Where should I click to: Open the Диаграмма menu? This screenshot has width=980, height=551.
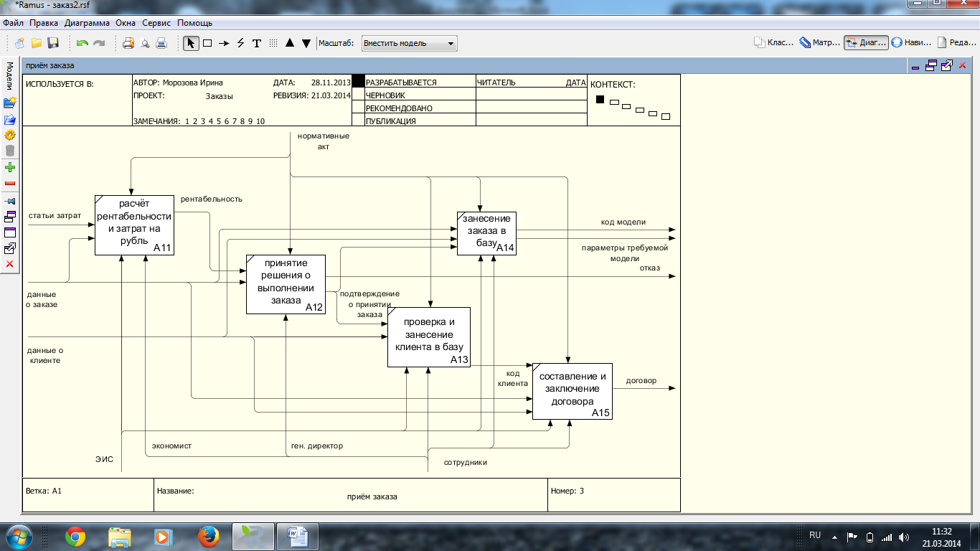pyautogui.click(x=87, y=23)
